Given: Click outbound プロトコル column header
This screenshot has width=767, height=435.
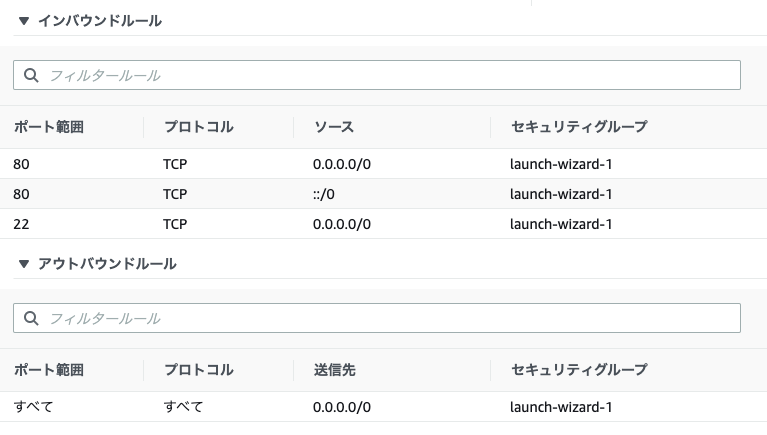Looking at the screenshot, I should (x=198, y=370).
